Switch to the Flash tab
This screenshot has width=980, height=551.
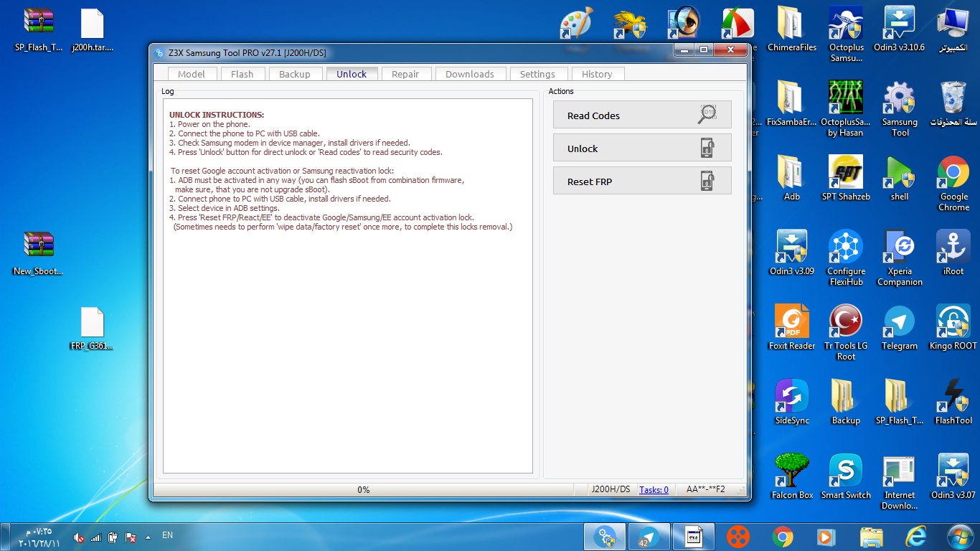point(242,74)
